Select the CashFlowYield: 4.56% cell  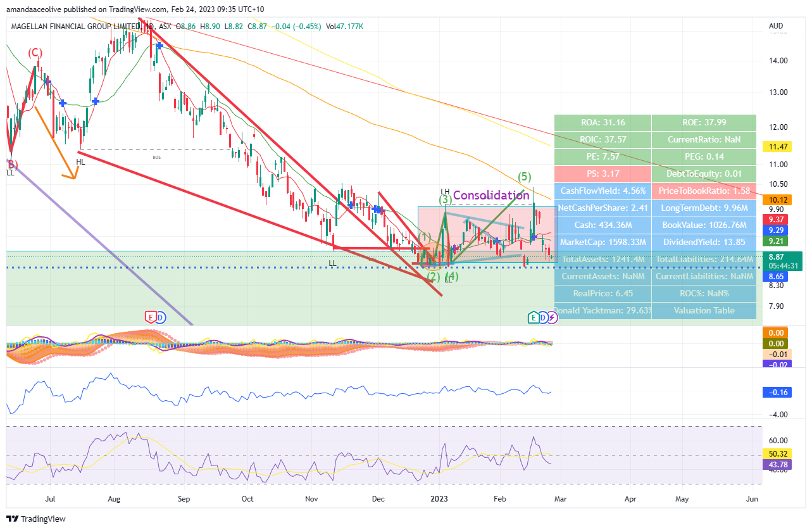pyautogui.click(x=602, y=191)
